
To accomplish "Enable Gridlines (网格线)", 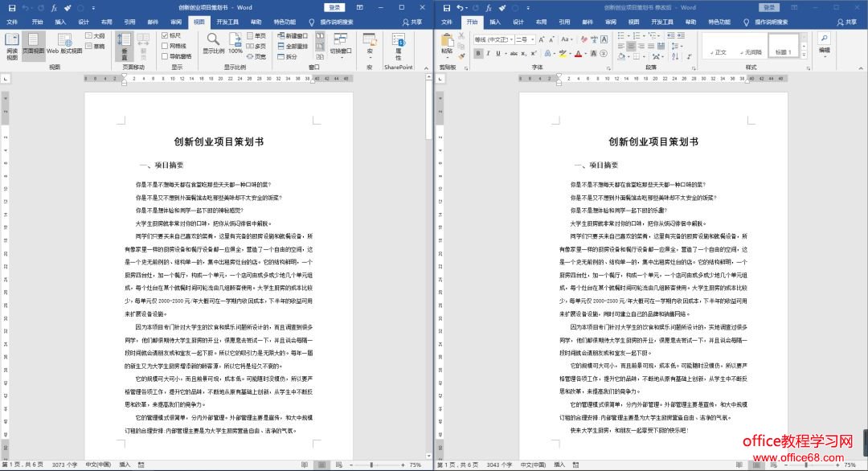I will 165,46.
